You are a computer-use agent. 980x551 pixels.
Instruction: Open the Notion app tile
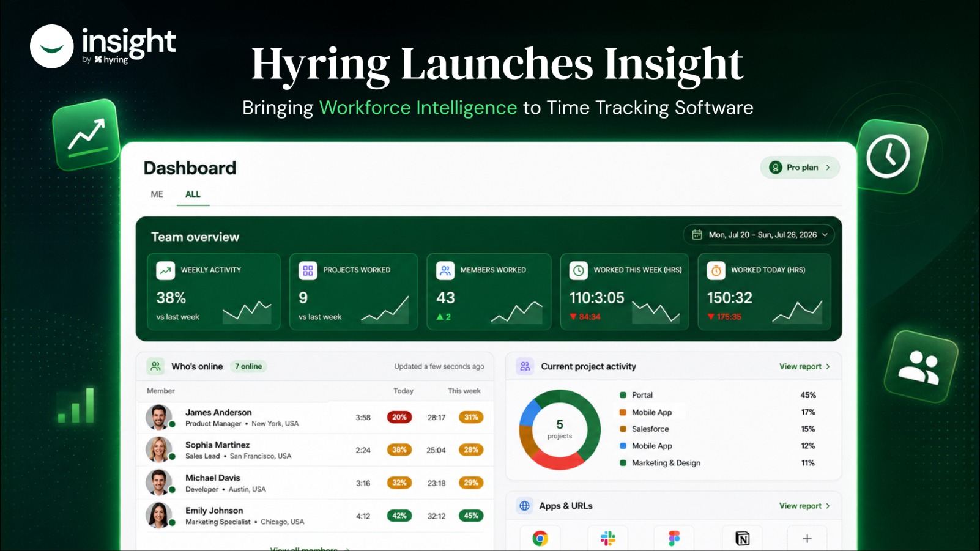(x=742, y=538)
